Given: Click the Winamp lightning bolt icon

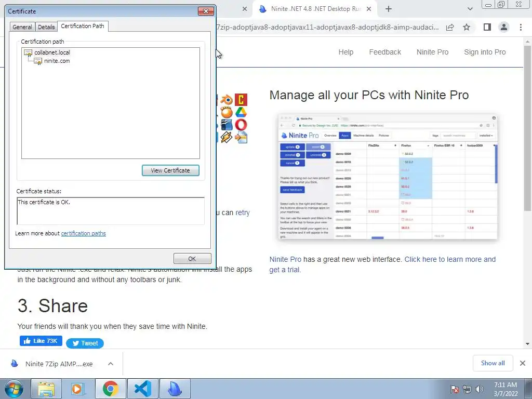Looking at the screenshot, I should (227, 137).
